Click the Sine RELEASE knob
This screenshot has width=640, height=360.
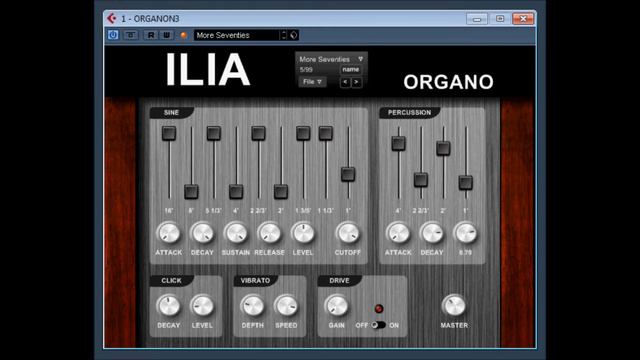coord(269,233)
